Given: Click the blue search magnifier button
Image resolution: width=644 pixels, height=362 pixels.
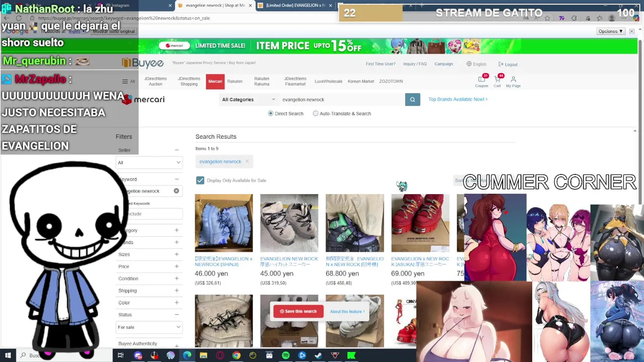Looking at the screenshot, I should tap(412, 100).
